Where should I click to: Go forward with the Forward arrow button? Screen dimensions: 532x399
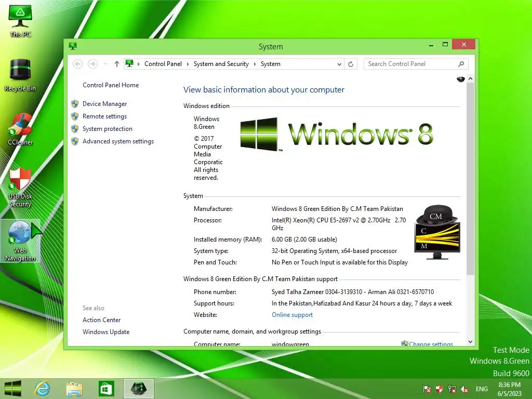click(x=92, y=64)
